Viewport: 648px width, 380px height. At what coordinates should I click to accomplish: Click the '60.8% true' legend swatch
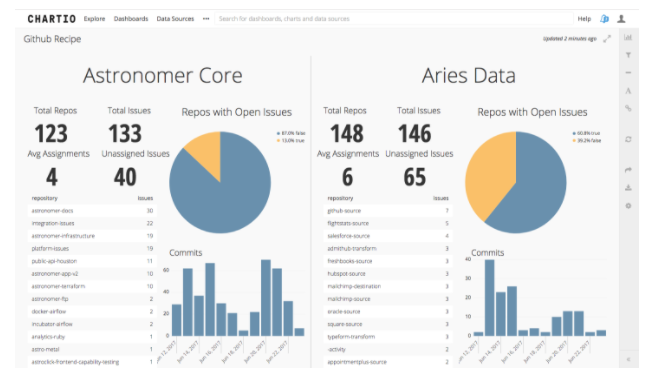574,133
